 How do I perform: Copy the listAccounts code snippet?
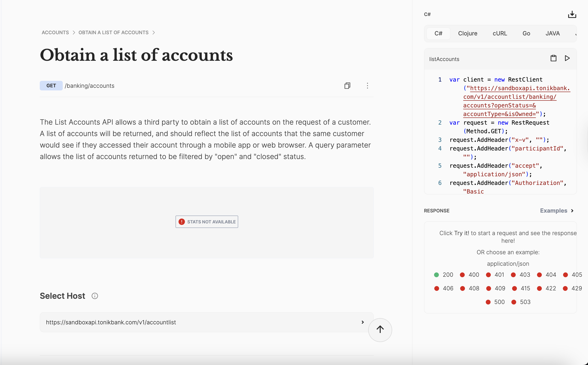553,58
